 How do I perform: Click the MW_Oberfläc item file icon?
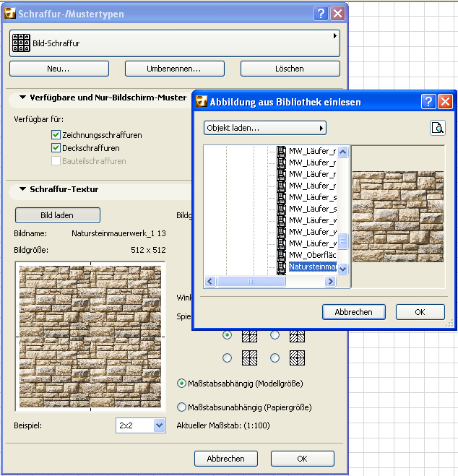pyautogui.click(x=281, y=255)
